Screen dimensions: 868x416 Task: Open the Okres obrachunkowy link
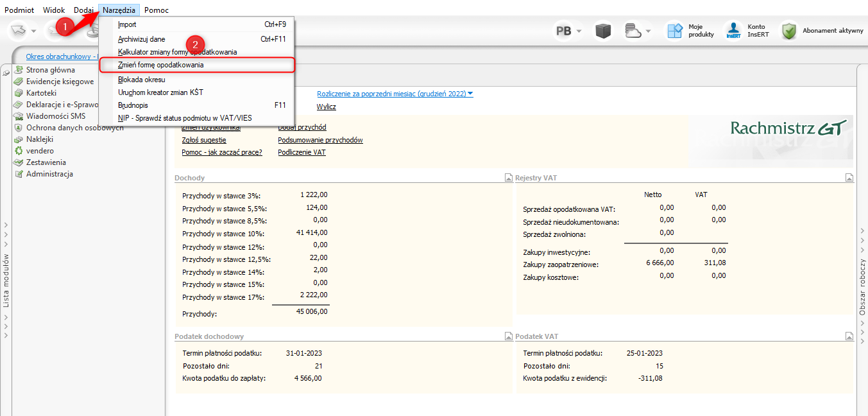click(x=62, y=56)
